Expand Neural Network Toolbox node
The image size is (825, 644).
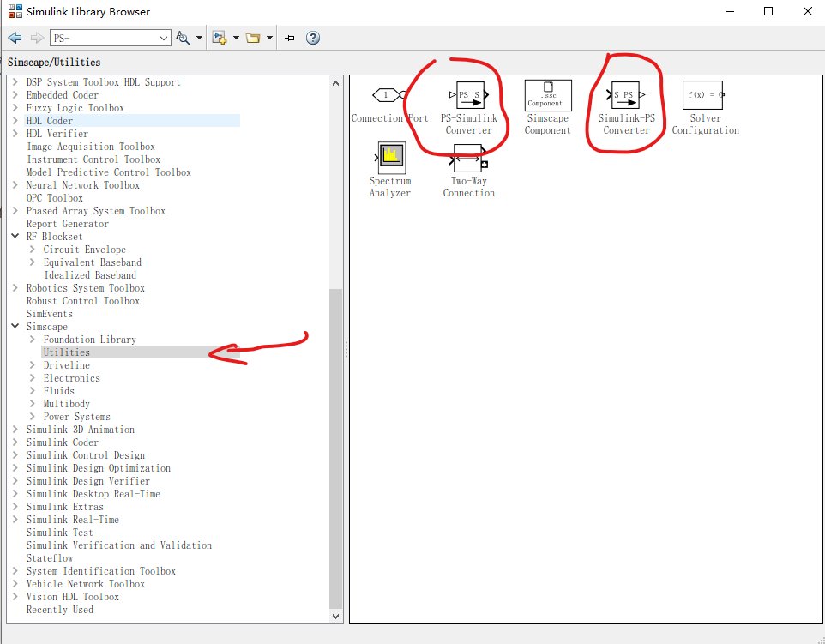15,185
